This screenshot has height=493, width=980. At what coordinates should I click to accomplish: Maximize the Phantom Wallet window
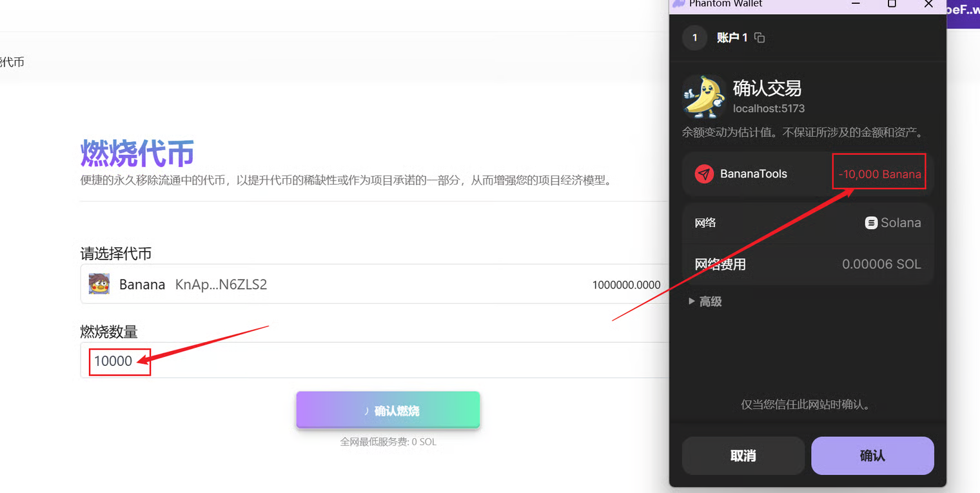892,4
